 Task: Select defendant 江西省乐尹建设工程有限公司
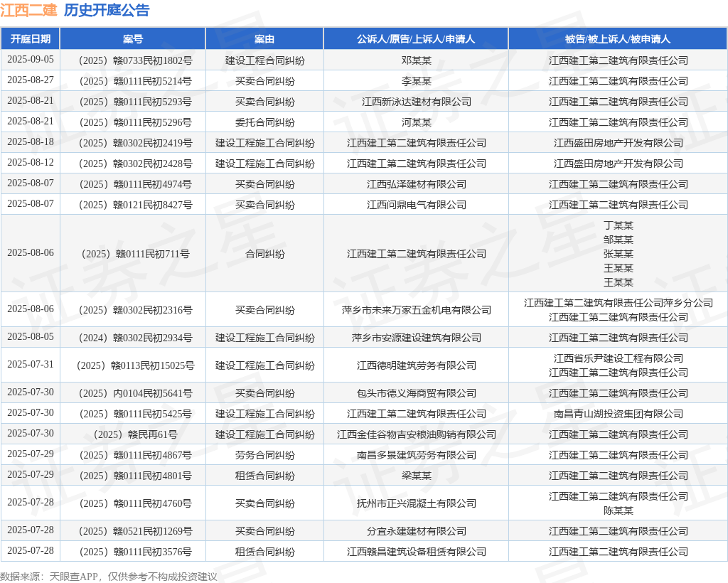619,358
